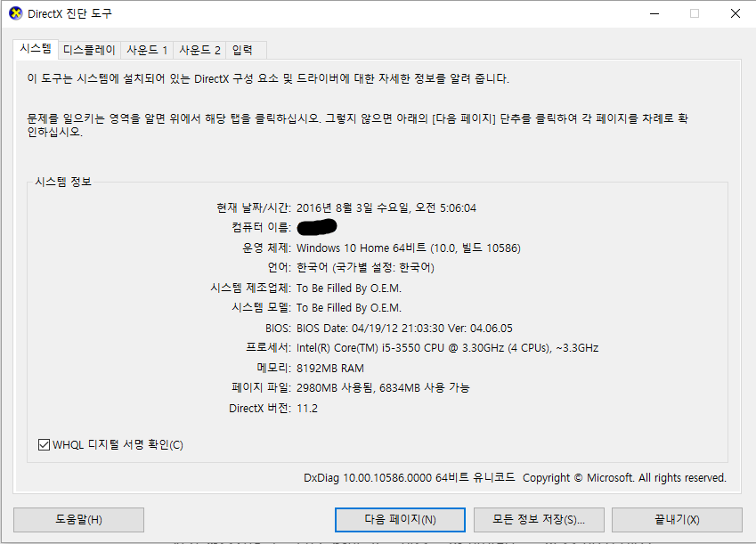Exit using the 끝내기(X) button
This screenshot has width=756, height=544.
click(677, 519)
